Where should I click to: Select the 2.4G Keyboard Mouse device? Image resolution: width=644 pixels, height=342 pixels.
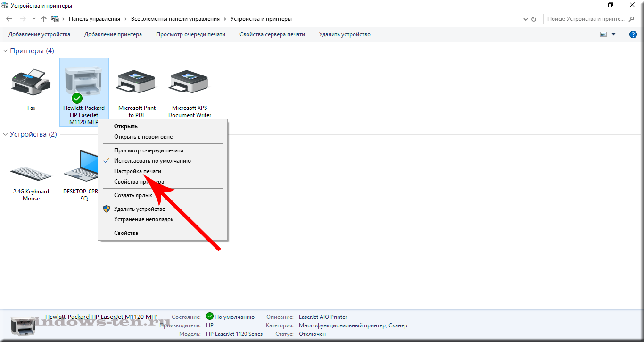coord(31,173)
